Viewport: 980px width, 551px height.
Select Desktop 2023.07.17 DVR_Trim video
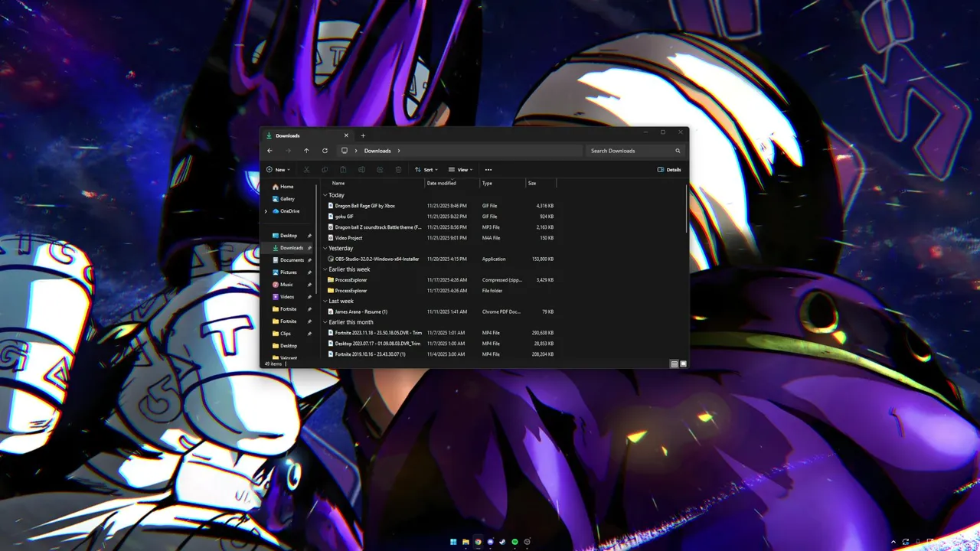pyautogui.click(x=440, y=344)
